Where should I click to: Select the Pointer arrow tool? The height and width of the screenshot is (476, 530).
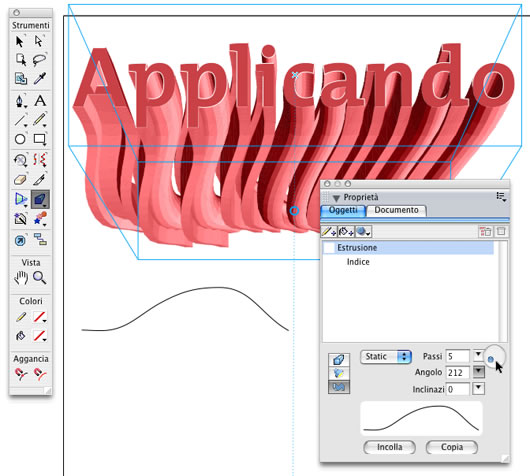click(x=20, y=42)
